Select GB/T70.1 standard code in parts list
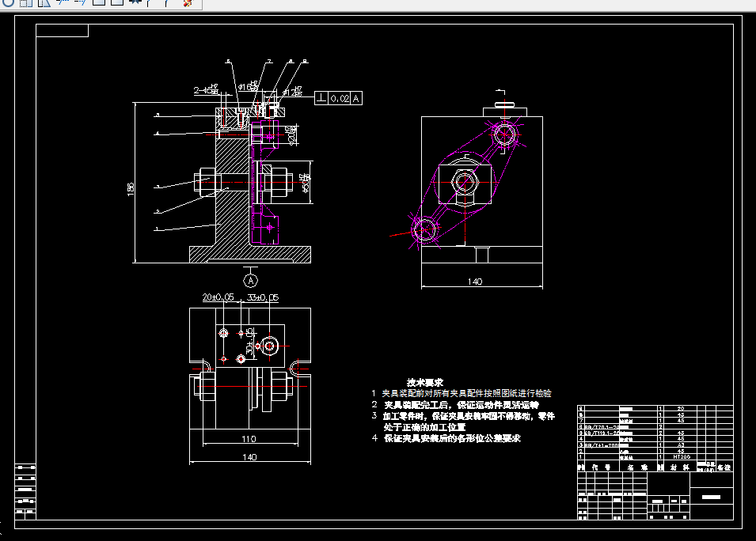 pyautogui.click(x=602, y=427)
